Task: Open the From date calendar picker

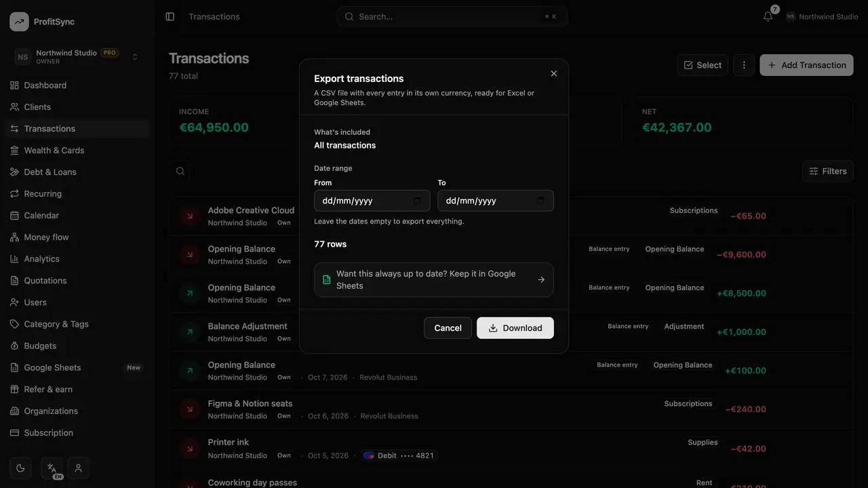Action: (x=417, y=201)
